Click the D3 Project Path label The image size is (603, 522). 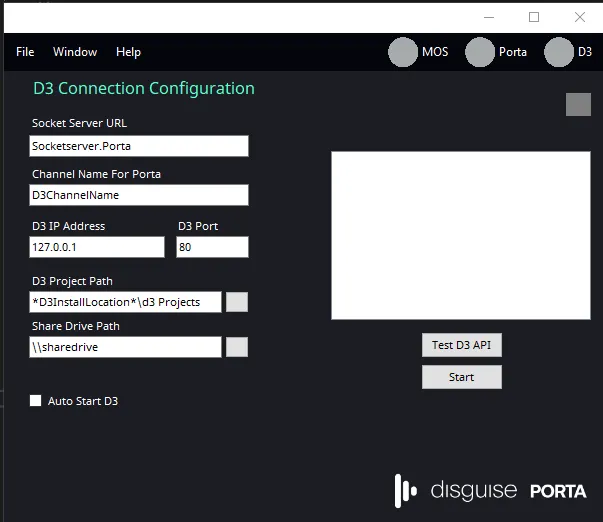72,281
